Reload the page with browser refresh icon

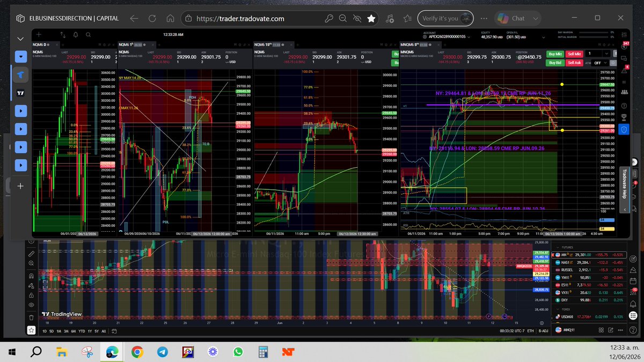[152, 18]
